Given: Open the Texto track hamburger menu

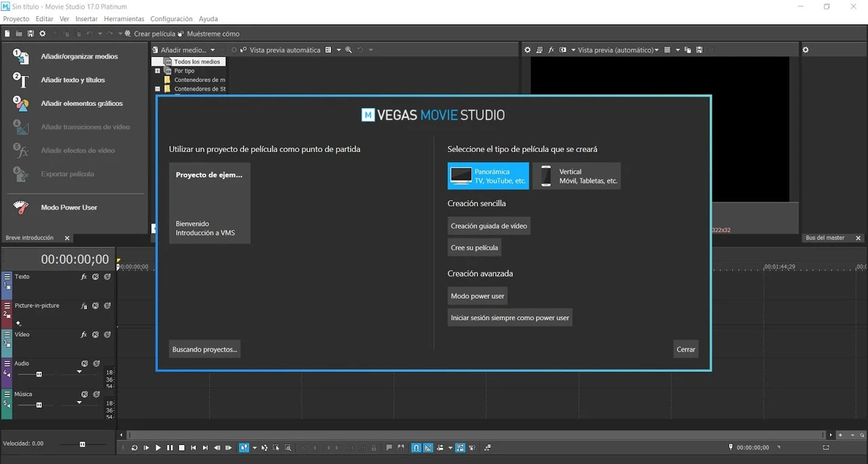Looking at the screenshot, I should 7,277.
